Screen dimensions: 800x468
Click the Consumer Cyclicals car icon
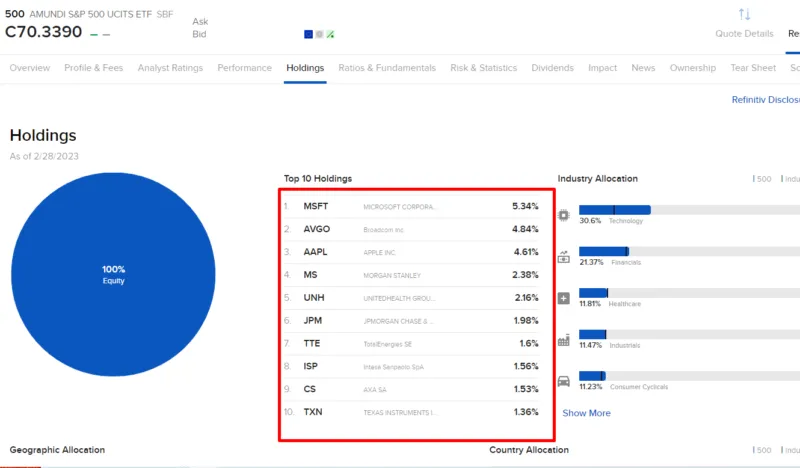[x=564, y=381]
